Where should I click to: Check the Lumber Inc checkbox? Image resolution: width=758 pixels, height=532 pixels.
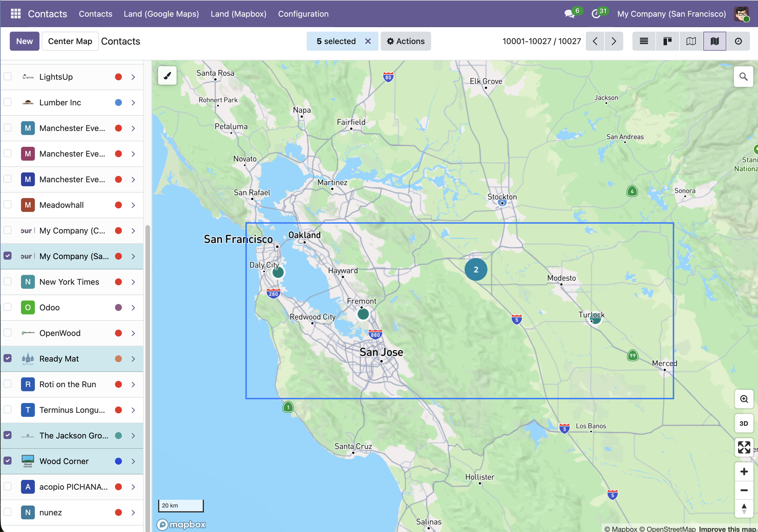click(x=8, y=102)
